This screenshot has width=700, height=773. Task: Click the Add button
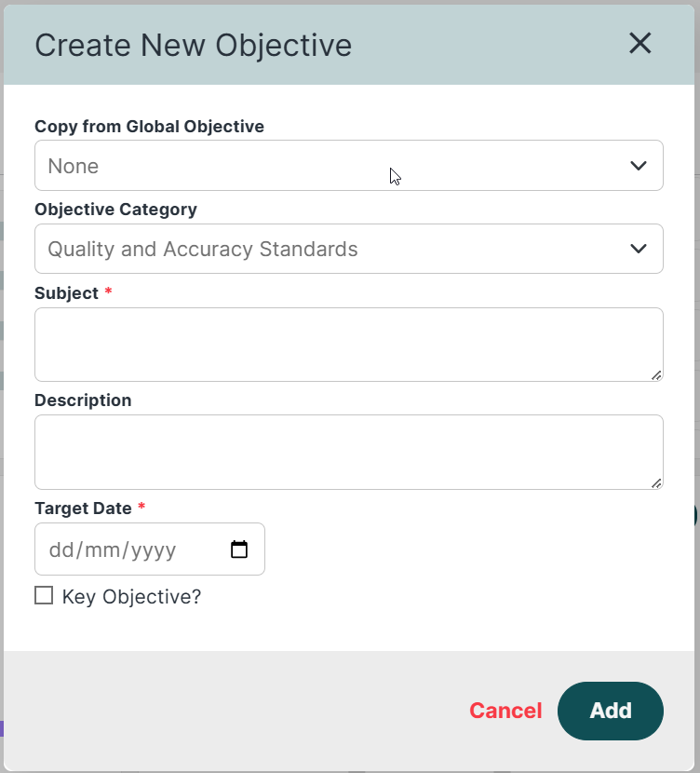(611, 711)
